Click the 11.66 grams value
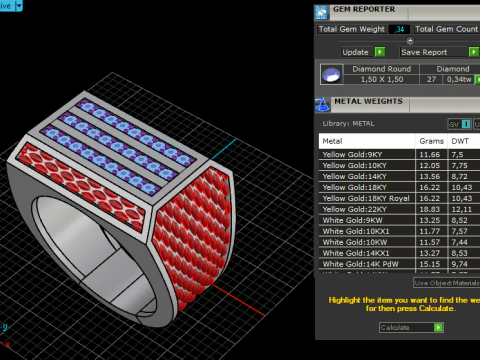 click(429, 154)
